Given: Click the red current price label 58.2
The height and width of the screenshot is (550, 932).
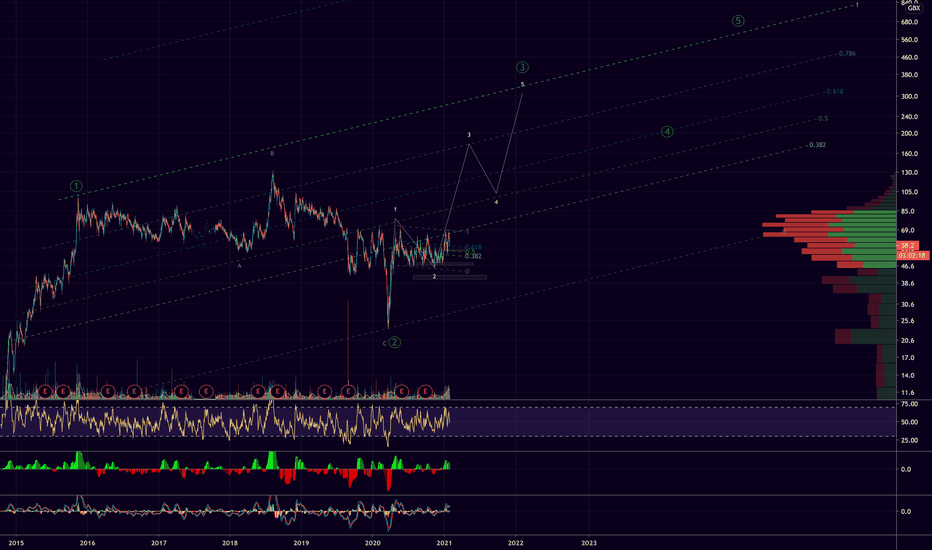Looking at the screenshot, I should (x=908, y=245).
